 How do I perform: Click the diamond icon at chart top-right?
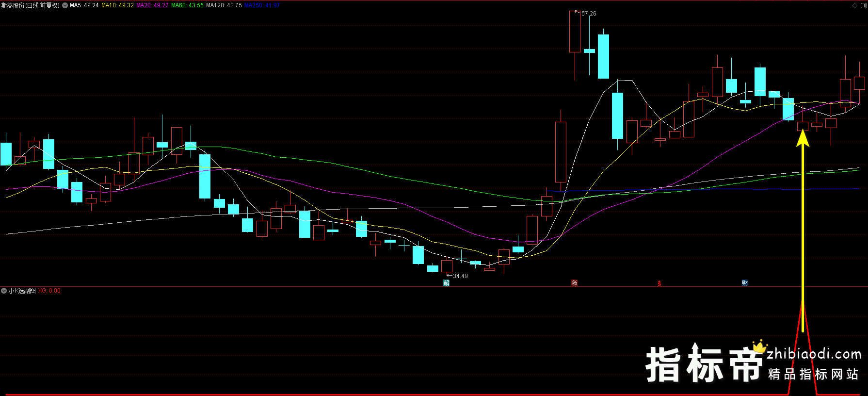pos(854,5)
